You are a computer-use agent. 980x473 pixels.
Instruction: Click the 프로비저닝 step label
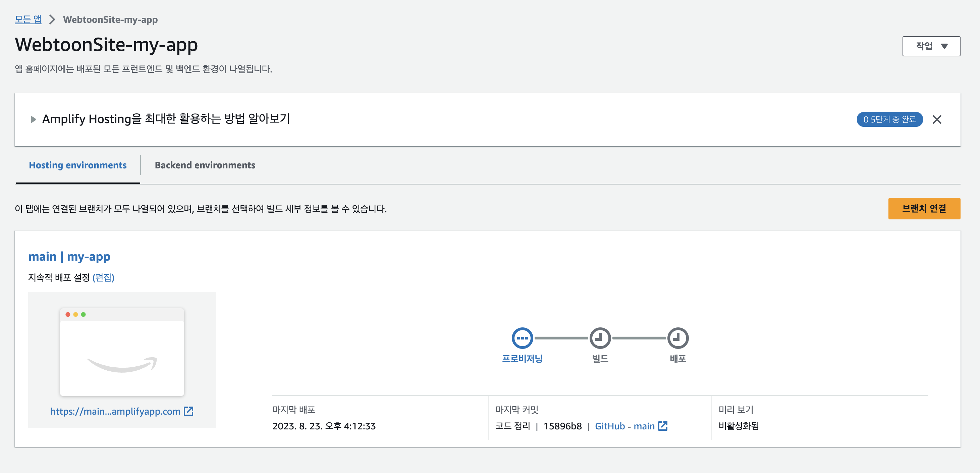pyautogui.click(x=522, y=359)
